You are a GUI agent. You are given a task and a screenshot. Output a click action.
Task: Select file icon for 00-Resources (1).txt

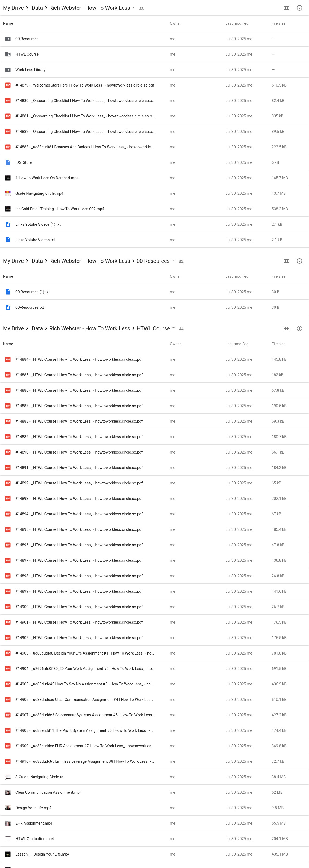click(x=8, y=292)
